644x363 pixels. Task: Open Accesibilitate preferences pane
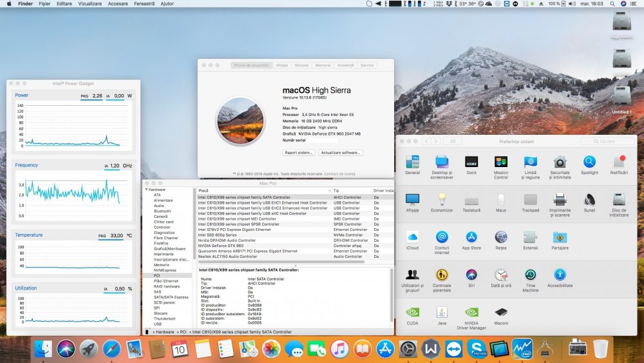click(560, 278)
